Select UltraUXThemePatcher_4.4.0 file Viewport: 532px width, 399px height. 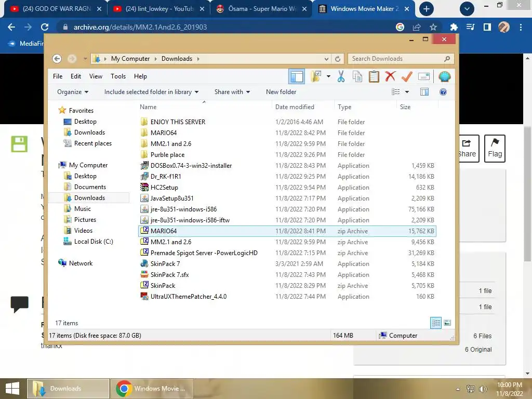[287, 297]
